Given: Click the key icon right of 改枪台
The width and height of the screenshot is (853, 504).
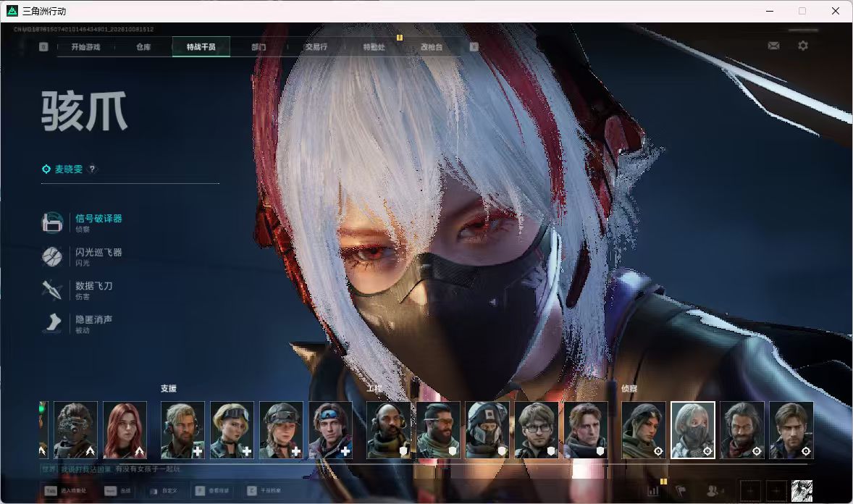Looking at the screenshot, I should [474, 47].
